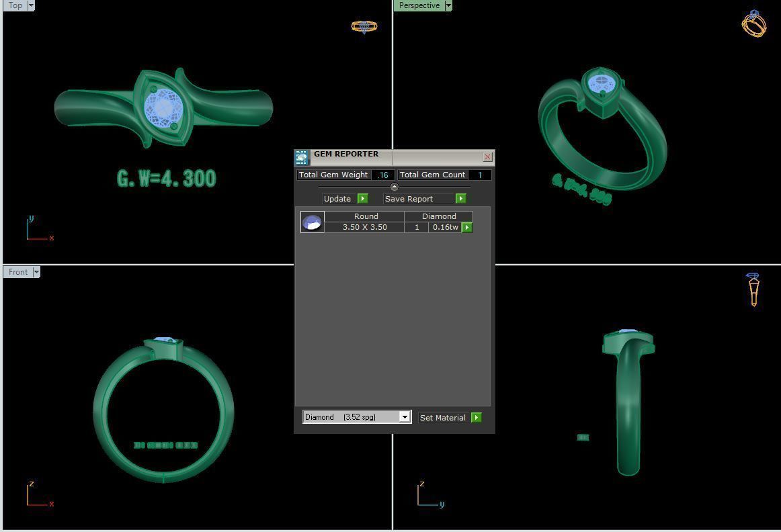Open the Front viewport dropdown arrow
This screenshot has width=781, height=532.
pyautogui.click(x=36, y=272)
